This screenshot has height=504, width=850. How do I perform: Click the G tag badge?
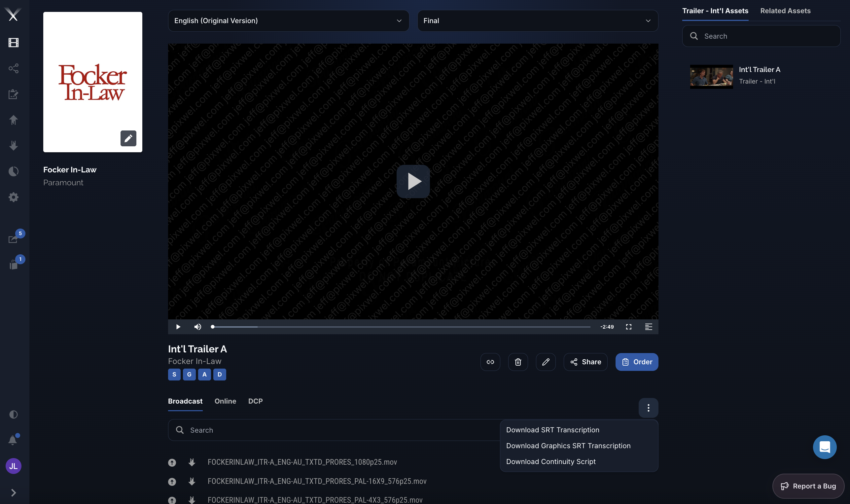189,375
